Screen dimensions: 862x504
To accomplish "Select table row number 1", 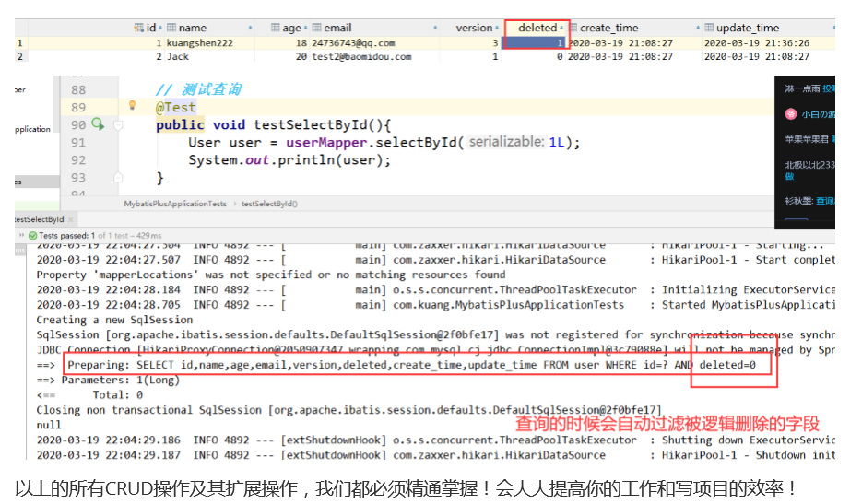I will (x=19, y=43).
